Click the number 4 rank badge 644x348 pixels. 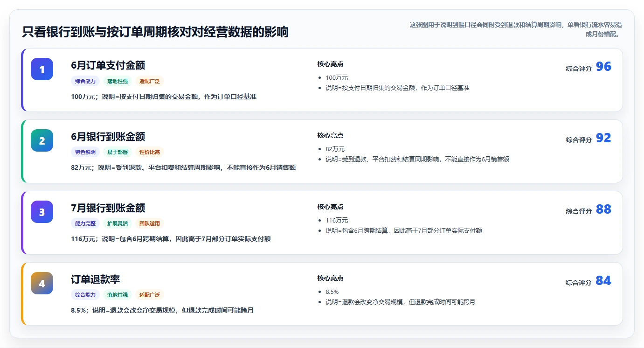[x=42, y=283]
